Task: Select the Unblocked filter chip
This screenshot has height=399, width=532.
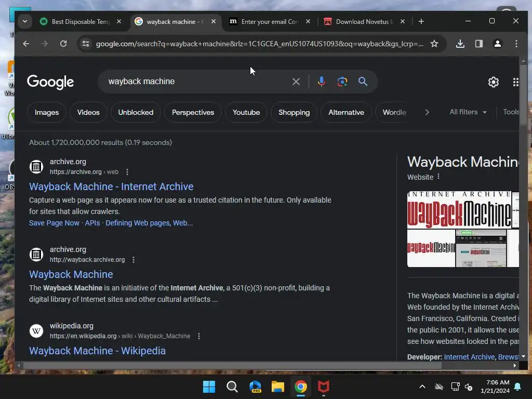Action: [x=136, y=112]
